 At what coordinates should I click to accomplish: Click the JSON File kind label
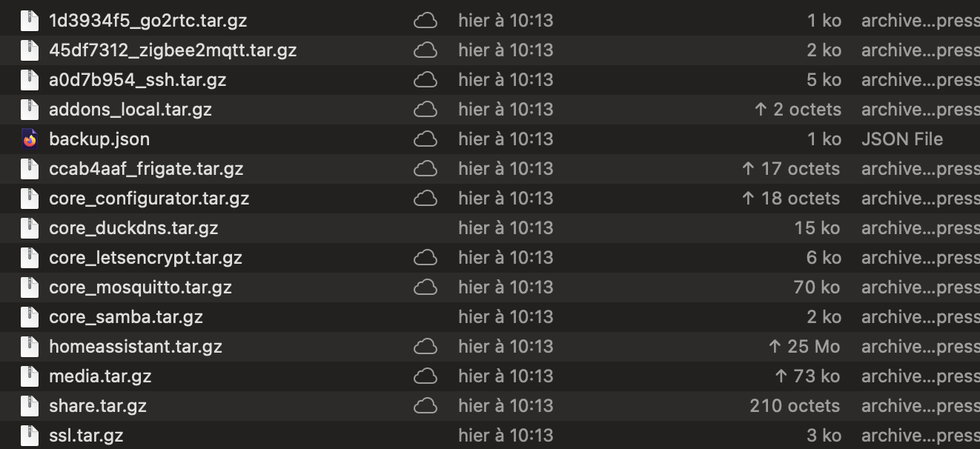coord(902,139)
